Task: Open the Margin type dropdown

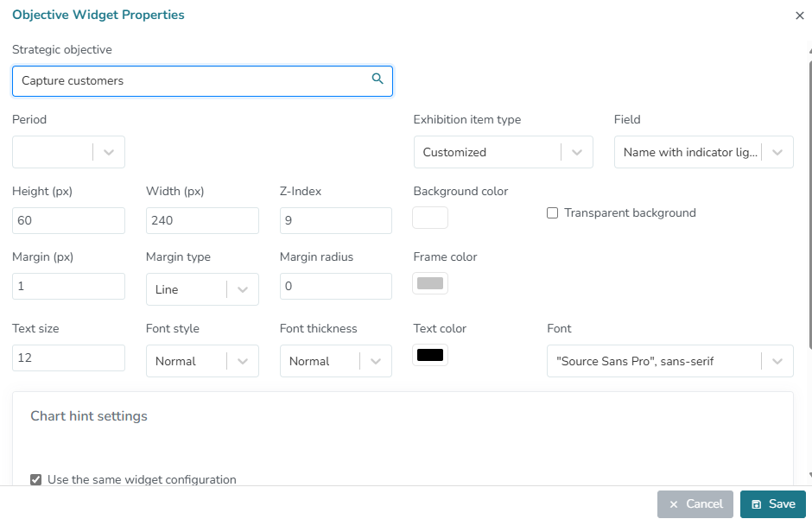Action: 243,289
